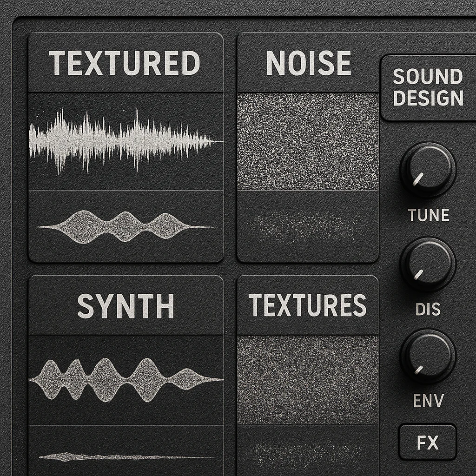Select the smooth three-lobe waveform under TEXTURED
Image resolution: width=476 pixels, height=476 pixels.
click(126, 226)
